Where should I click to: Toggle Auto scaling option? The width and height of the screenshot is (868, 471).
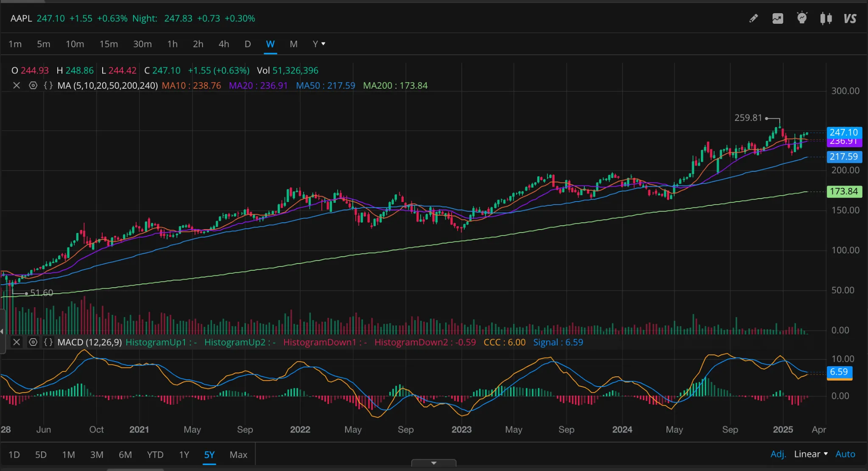[x=845, y=454]
